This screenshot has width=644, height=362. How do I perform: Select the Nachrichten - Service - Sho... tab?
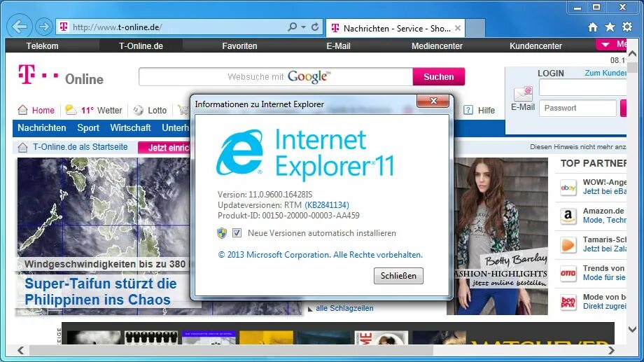click(x=396, y=28)
